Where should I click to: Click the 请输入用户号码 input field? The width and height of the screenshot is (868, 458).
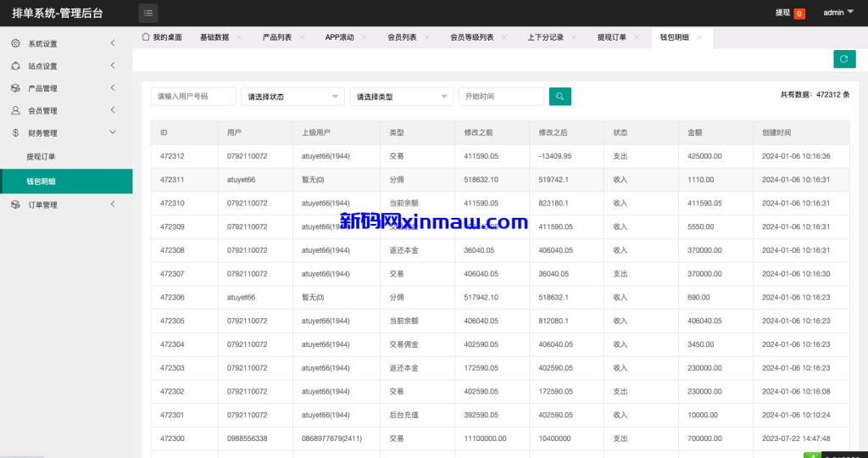click(x=193, y=97)
